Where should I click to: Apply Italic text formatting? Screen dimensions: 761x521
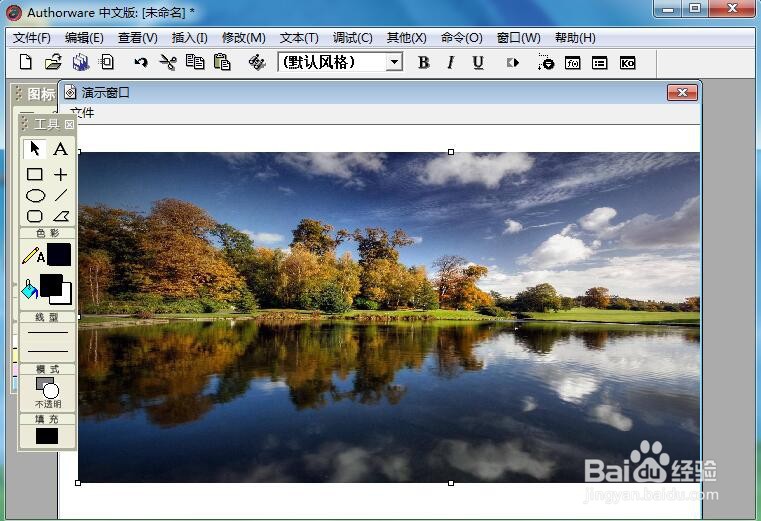point(451,62)
